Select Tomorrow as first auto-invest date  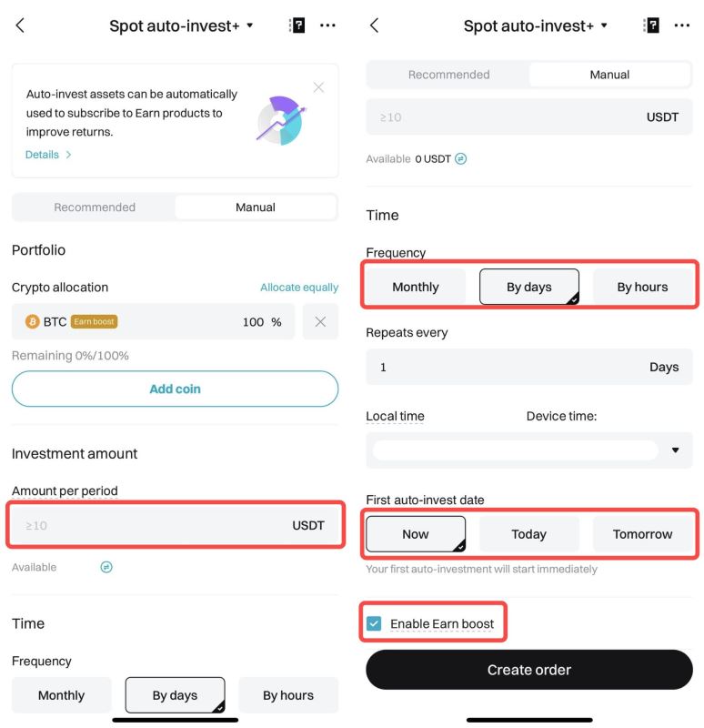(x=644, y=534)
